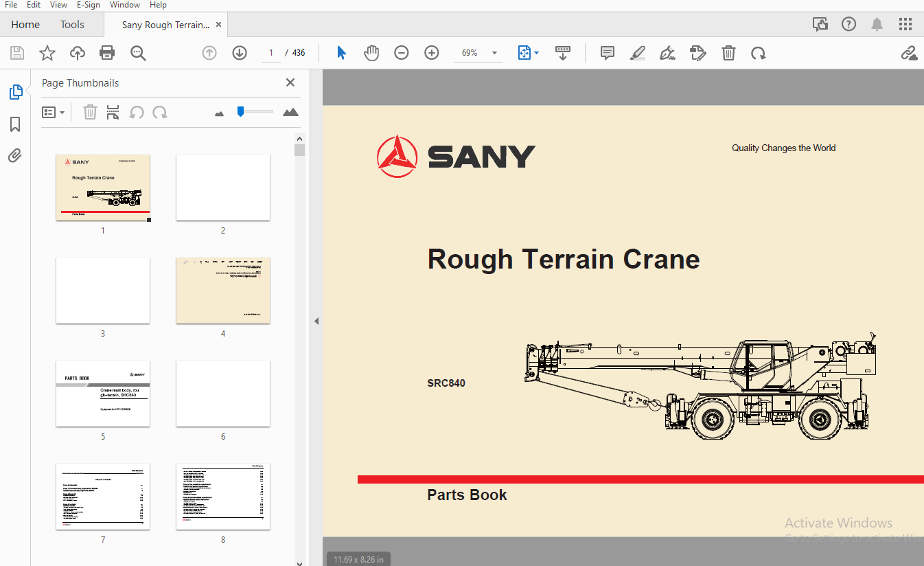The image size is (924, 566).
Task: Select page 7 thumbnail
Action: tap(103, 497)
